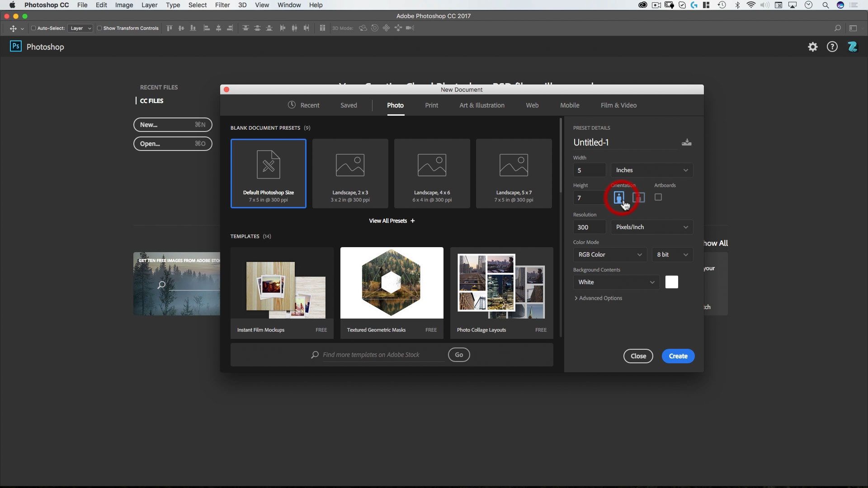Open the Filter menu
This screenshot has width=868, height=488.
click(222, 5)
